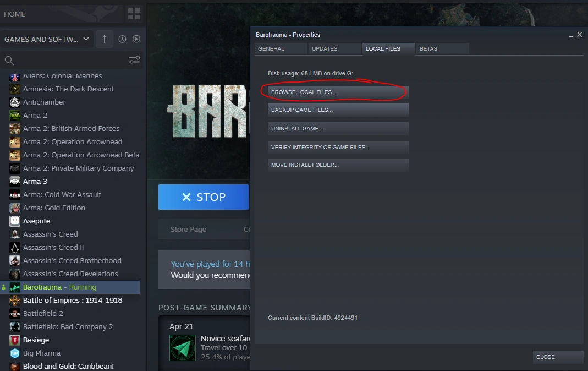Click the library search magnifier icon
Viewport: 588px width, 371px height.
coord(9,61)
